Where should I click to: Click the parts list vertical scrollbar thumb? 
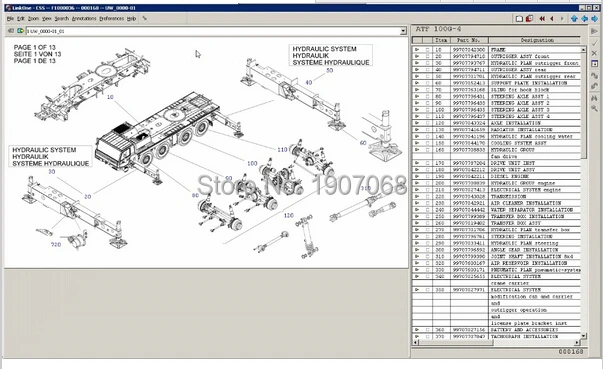coord(583,105)
